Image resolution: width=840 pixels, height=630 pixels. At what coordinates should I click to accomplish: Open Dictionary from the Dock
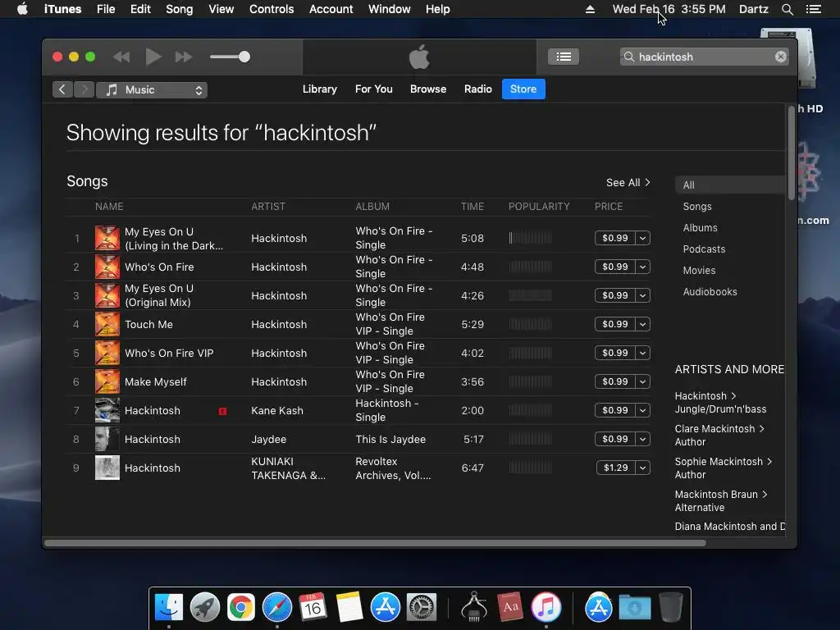pyautogui.click(x=510, y=607)
